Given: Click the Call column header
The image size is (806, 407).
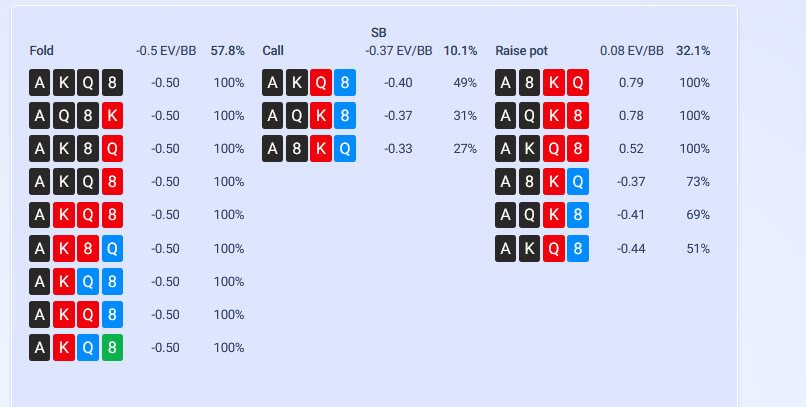Looking at the screenshot, I should tap(273, 51).
